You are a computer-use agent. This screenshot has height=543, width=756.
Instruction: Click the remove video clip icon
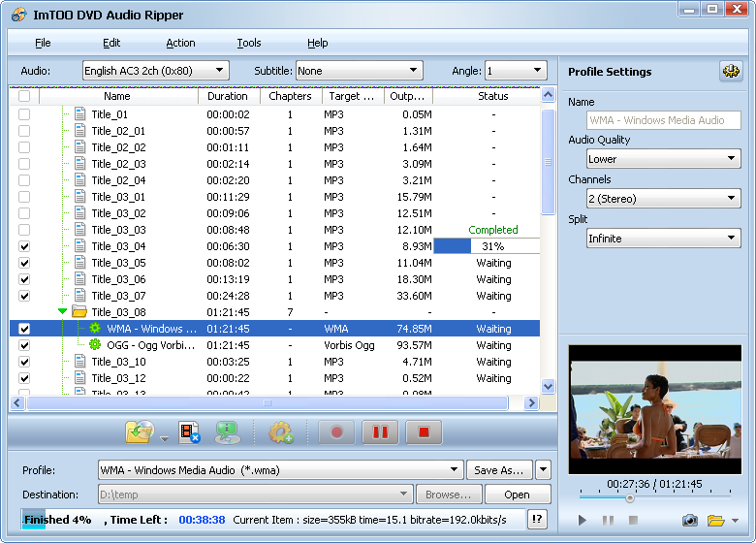point(189,432)
